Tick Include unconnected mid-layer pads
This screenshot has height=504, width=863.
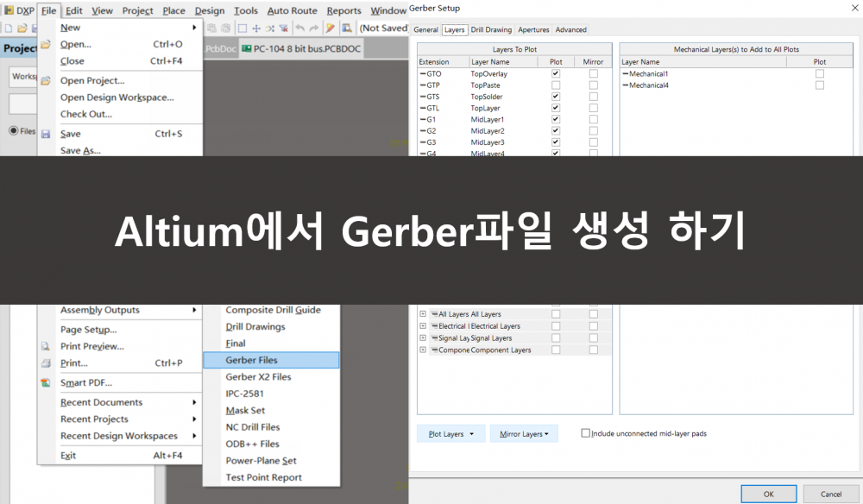pyautogui.click(x=586, y=433)
